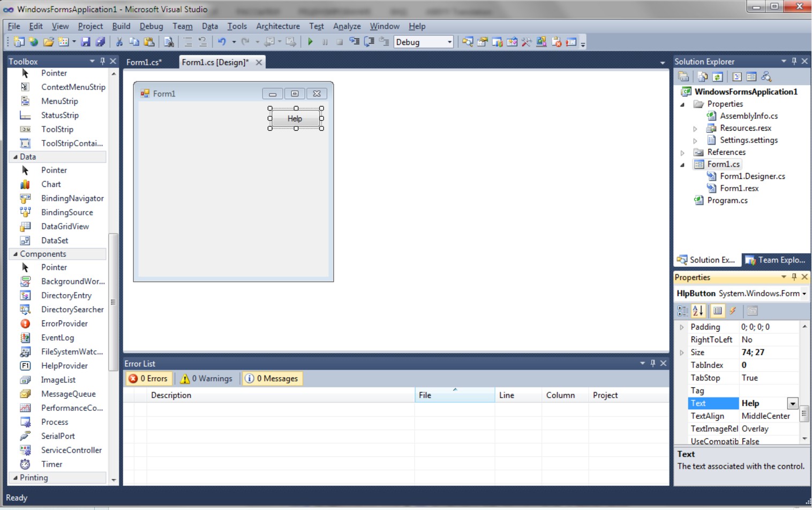Sort Error List by the Description column header
812x510 pixels.
(281, 395)
